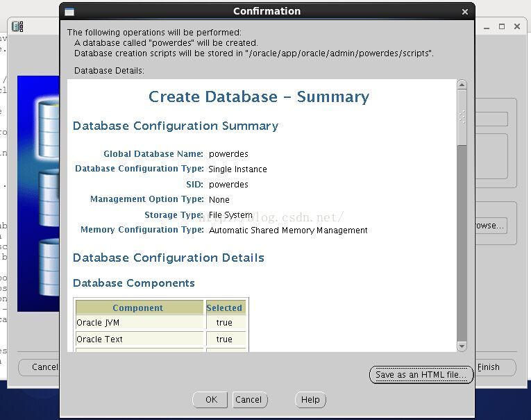
Task: Open the Confirmation dialog window menu icon
Action: (x=69, y=12)
